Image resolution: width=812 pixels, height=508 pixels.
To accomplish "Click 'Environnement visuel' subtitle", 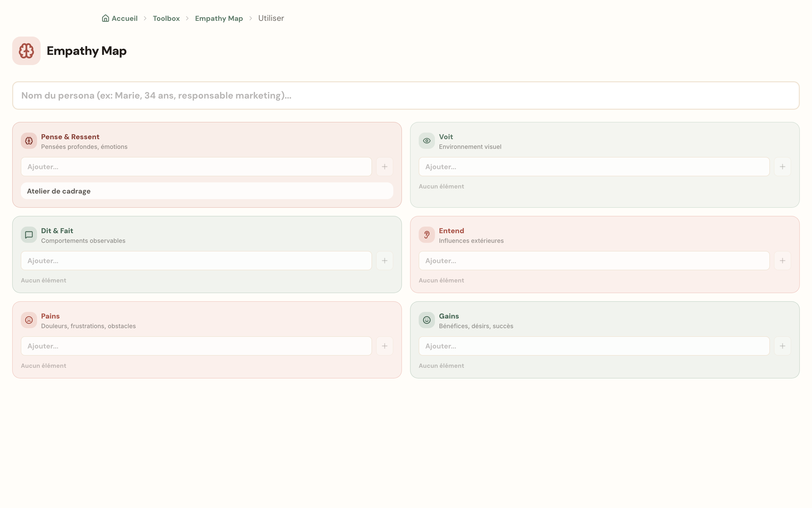I will point(470,147).
